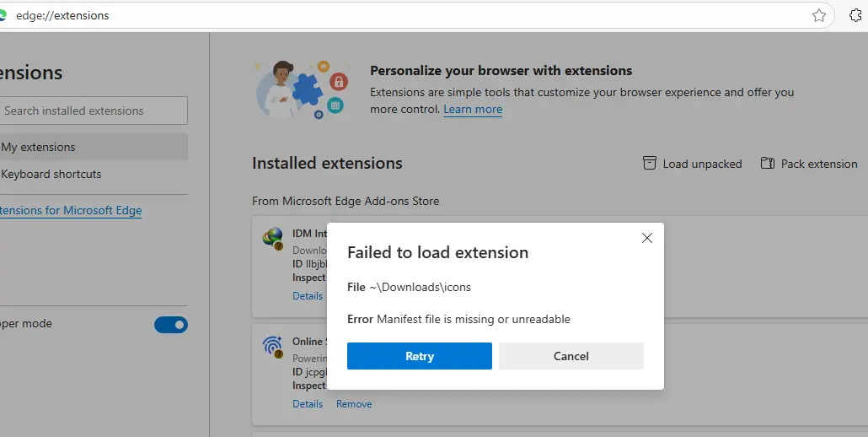Click the Pack extension icon
Image resolution: width=868 pixels, height=437 pixels.
click(767, 163)
